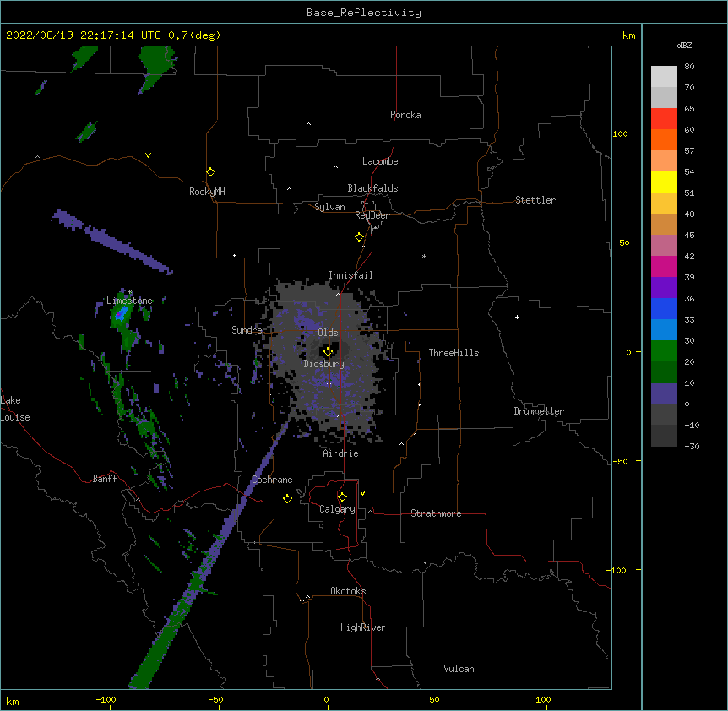Click the Strathmore label

tap(436, 513)
